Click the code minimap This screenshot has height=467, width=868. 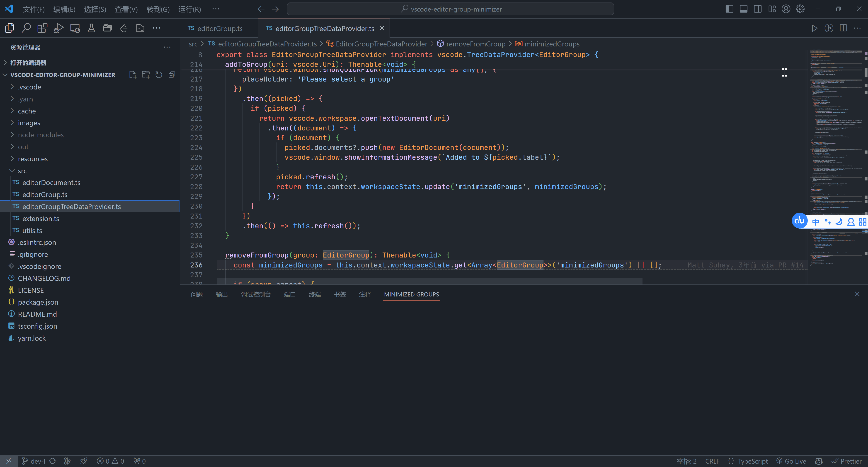[x=836, y=158]
